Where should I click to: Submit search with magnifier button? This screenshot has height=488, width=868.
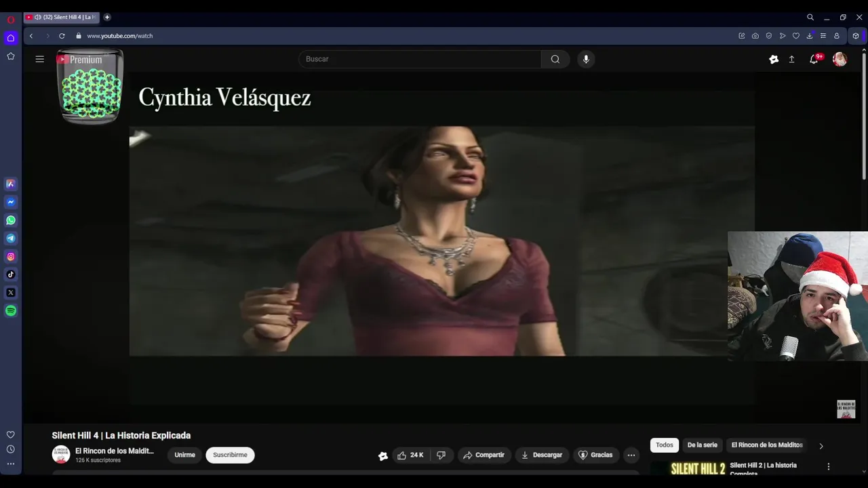[555, 59]
